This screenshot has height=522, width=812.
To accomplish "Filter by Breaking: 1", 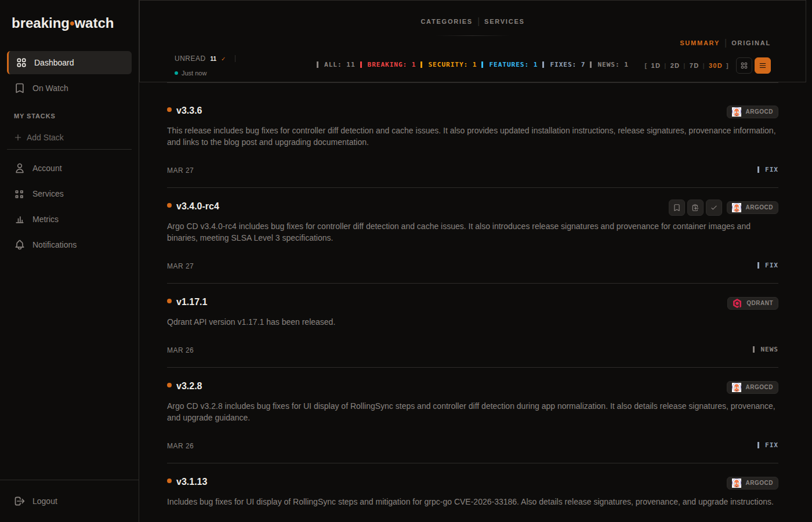I will coord(388,64).
